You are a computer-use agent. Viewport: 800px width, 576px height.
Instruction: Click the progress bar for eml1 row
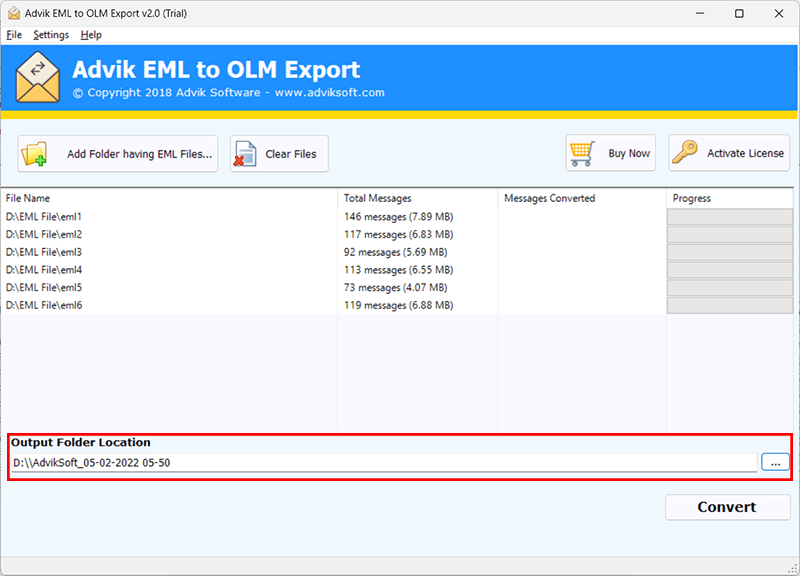click(730, 217)
